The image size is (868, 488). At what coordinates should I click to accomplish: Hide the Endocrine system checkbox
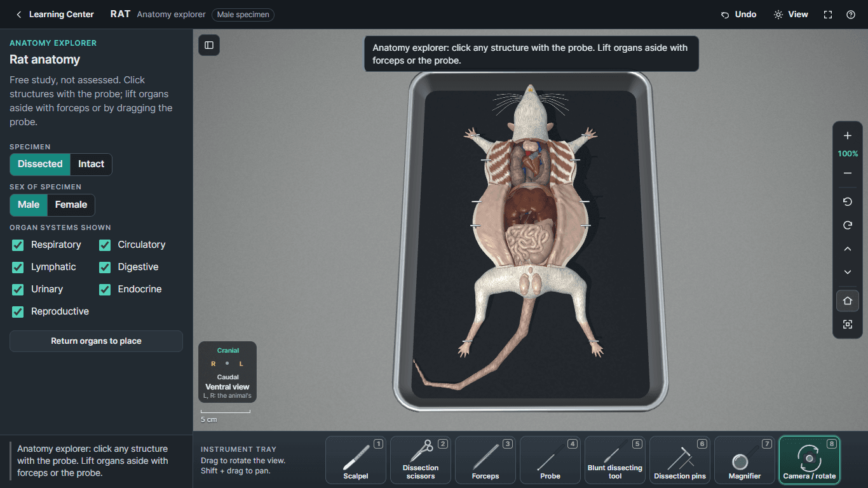pos(105,290)
